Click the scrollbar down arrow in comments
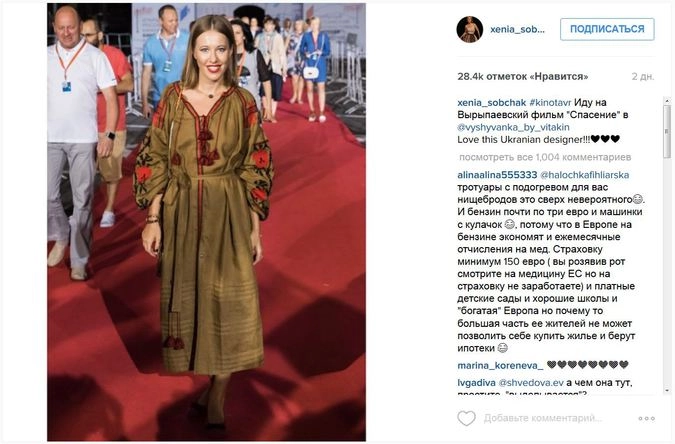Screen dimensions: 675x444 (667, 390)
